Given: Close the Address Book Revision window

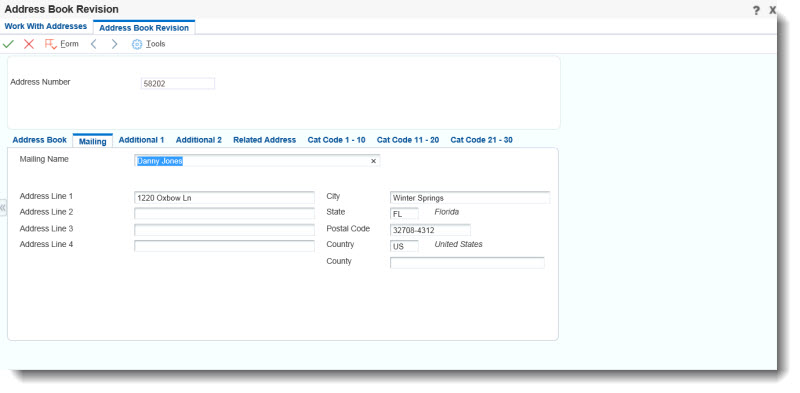Looking at the screenshot, I should tap(773, 10).
